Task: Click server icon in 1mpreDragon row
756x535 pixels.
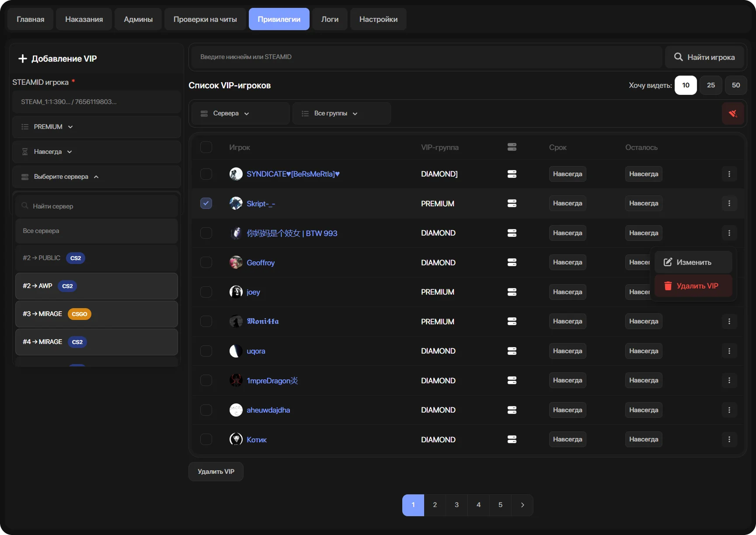Action: pyautogui.click(x=512, y=380)
